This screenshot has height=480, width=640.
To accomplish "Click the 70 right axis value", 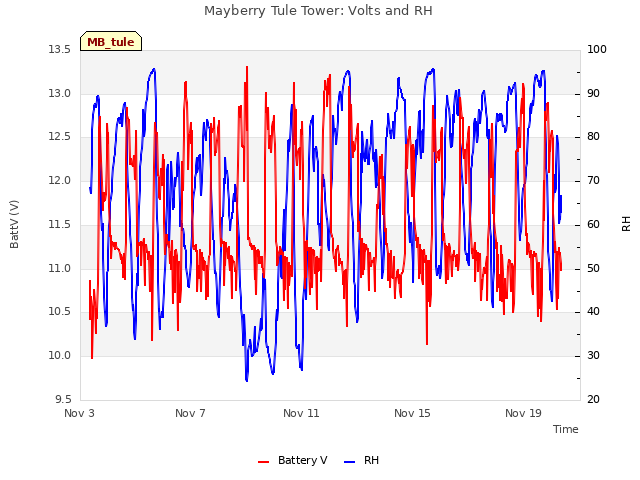I will click(593, 180).
